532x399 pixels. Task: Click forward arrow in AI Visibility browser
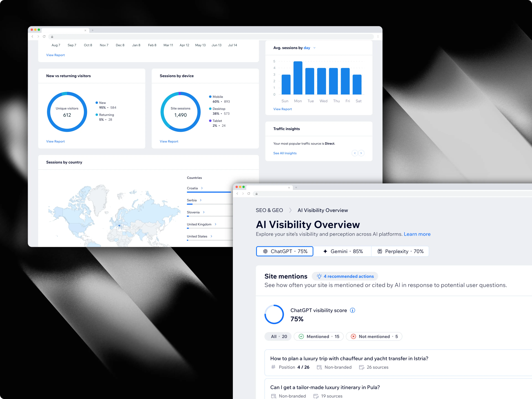[243, 194]
